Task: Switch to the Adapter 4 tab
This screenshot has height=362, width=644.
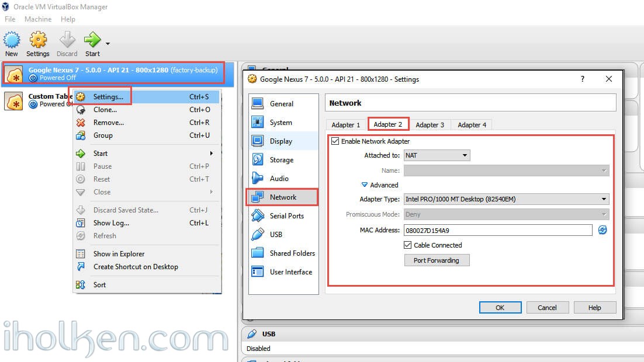Action: 472,125
